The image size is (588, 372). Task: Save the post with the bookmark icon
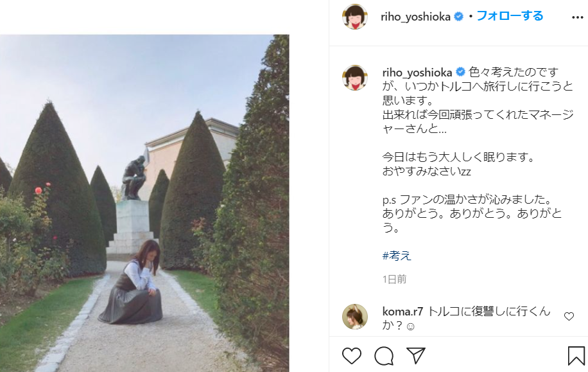576,355
